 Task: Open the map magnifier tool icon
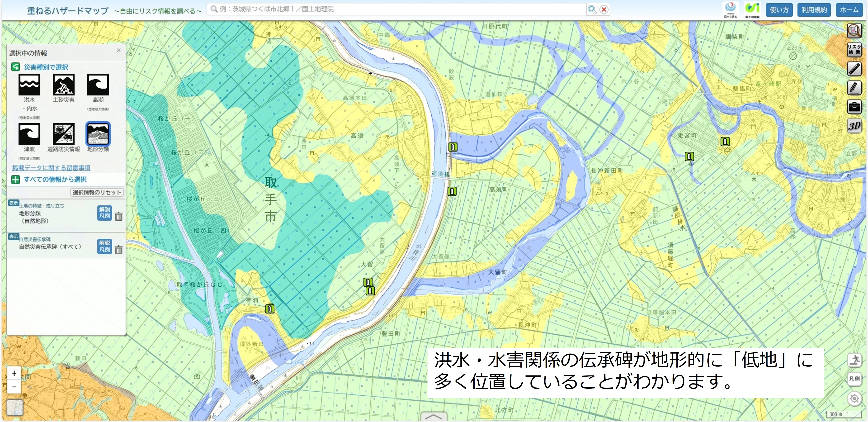(854, 31)
